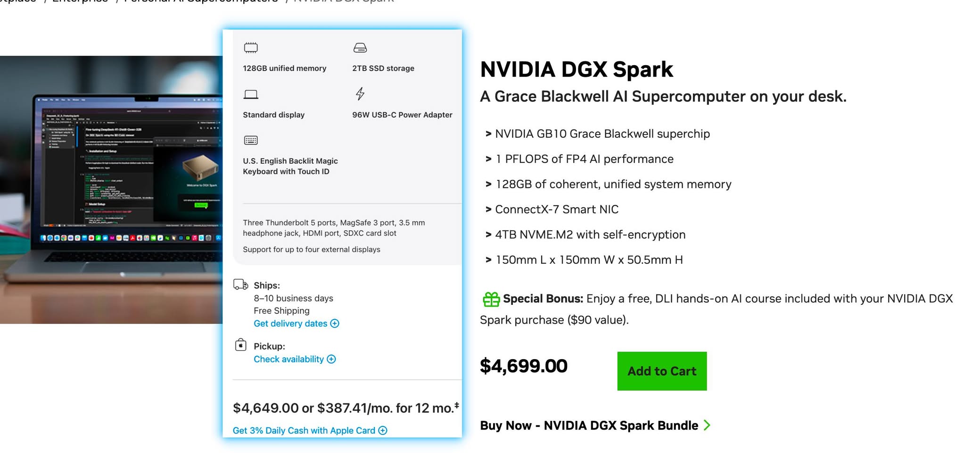Click the MacBook laptop product photo

[x=111, y=189]
